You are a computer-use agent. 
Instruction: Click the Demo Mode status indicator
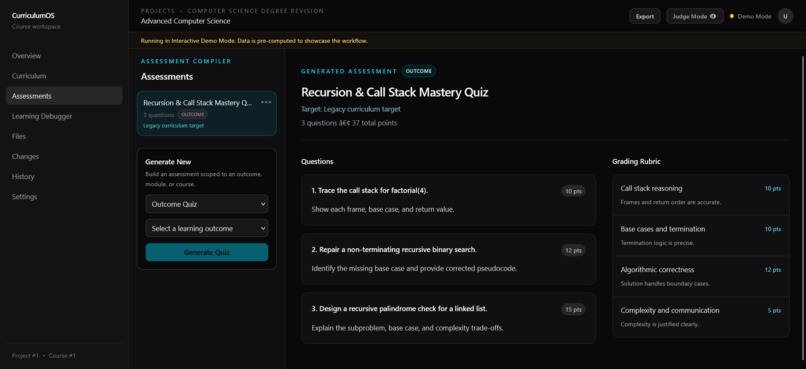750,16
